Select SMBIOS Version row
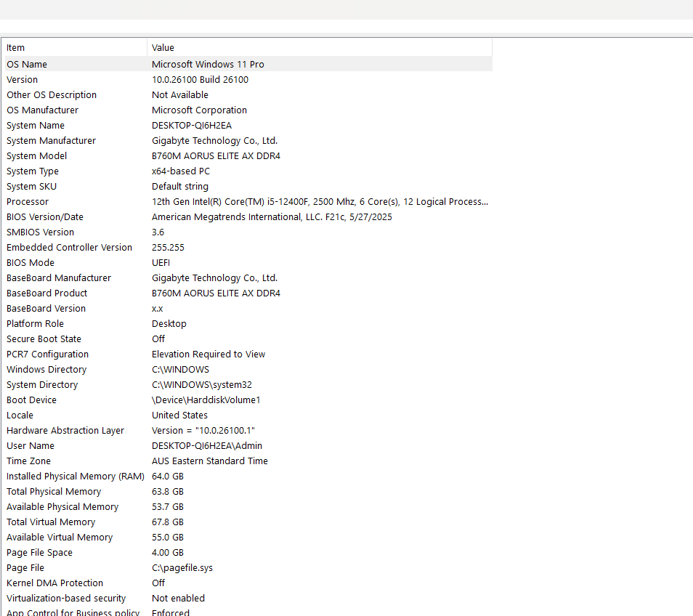 248,232
